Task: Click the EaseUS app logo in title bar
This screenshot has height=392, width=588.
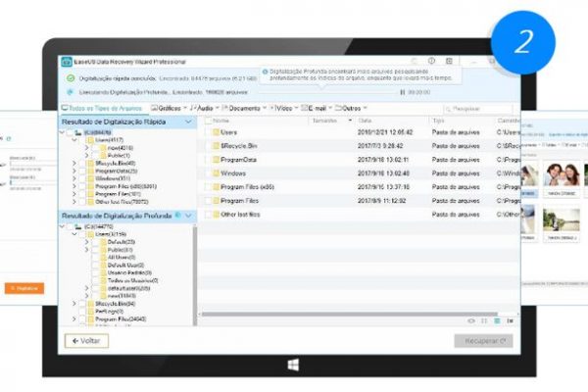Action: click(x=67, y=61)
